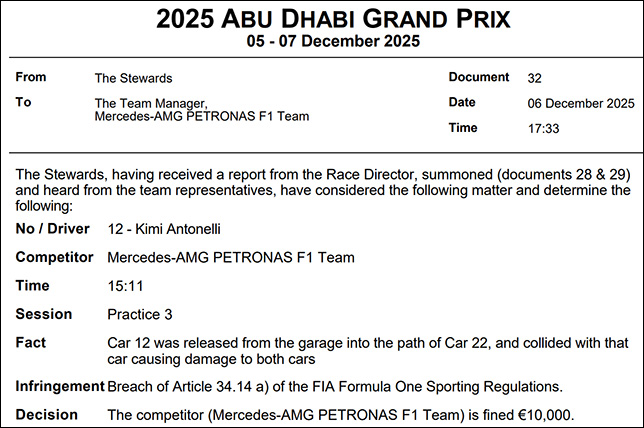Select the date "06 December 2025"
This screenshot has height=428, width=644.
click(x=581, y=103)
